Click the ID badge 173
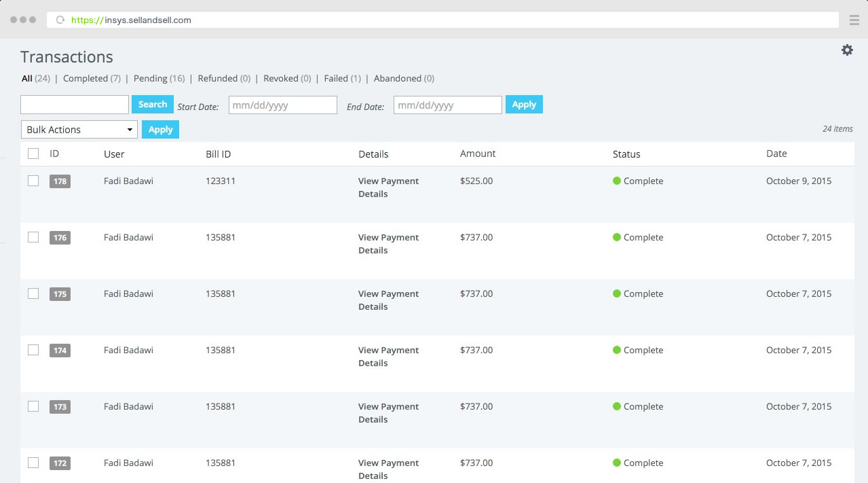Viewport: 868px width, 483px height. tap(59, 406)
